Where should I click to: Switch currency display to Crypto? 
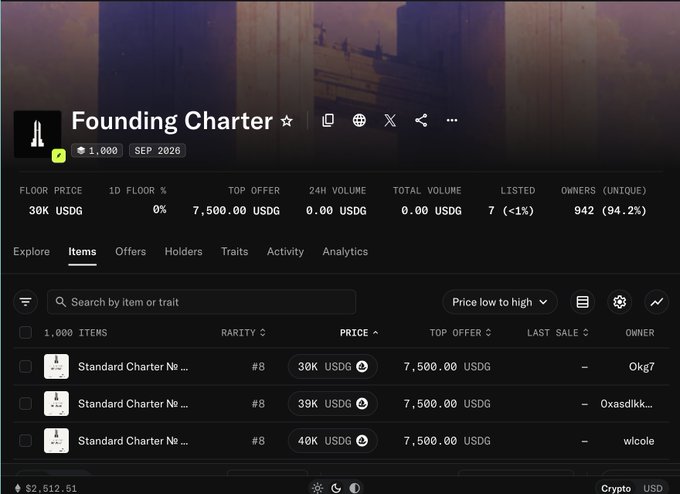tap(616, 488)
